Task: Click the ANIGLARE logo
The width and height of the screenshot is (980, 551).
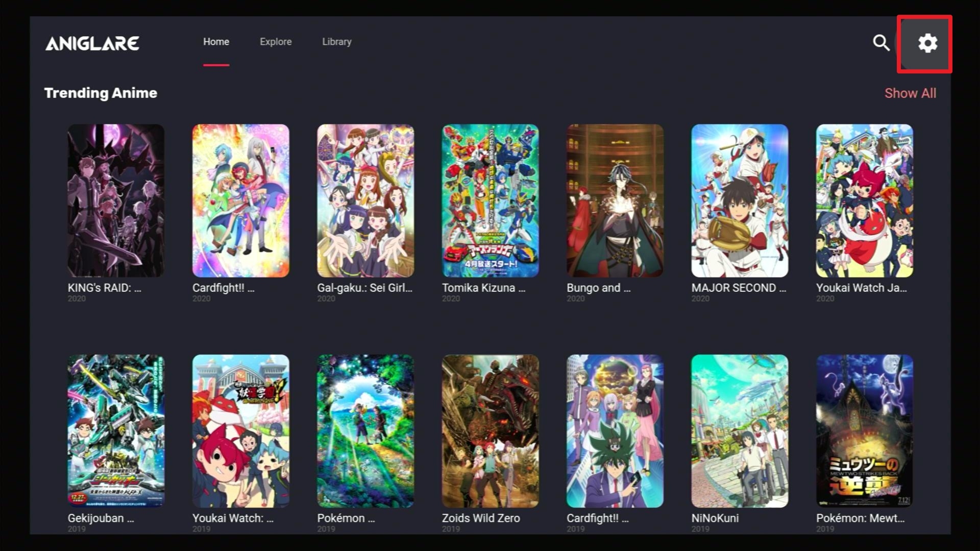Action: [92, 43]
